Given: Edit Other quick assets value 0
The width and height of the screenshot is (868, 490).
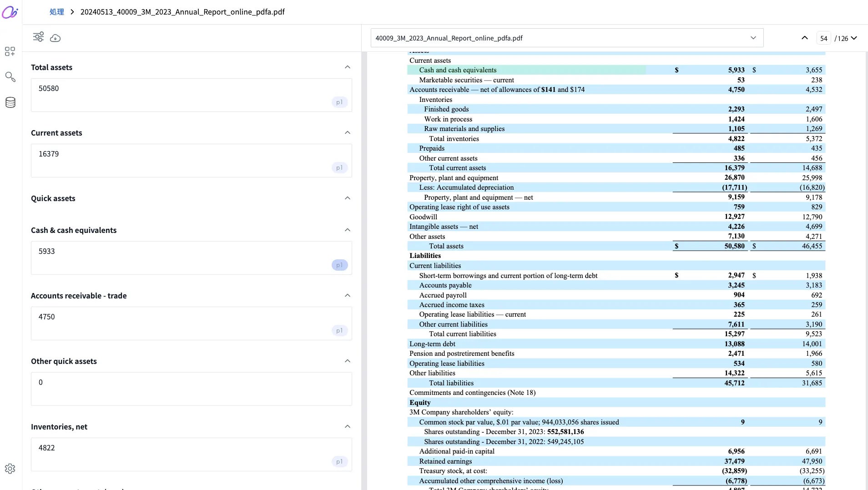Looking at the screenshot, I should pyautogui.click(x=191, y=389).
